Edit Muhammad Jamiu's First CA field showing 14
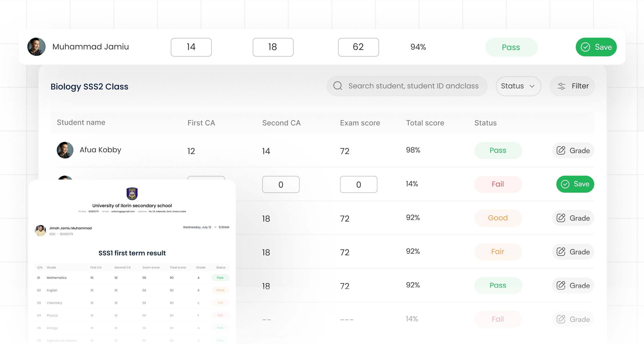 191,47
